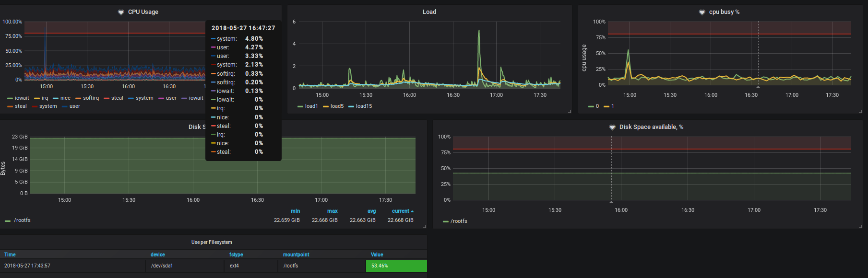Click annotation marker triangle under cpu busy % graph

point(758,87)
